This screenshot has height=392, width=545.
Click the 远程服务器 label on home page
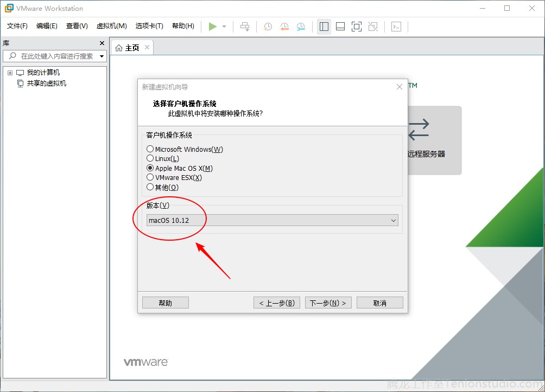[427, 154]
